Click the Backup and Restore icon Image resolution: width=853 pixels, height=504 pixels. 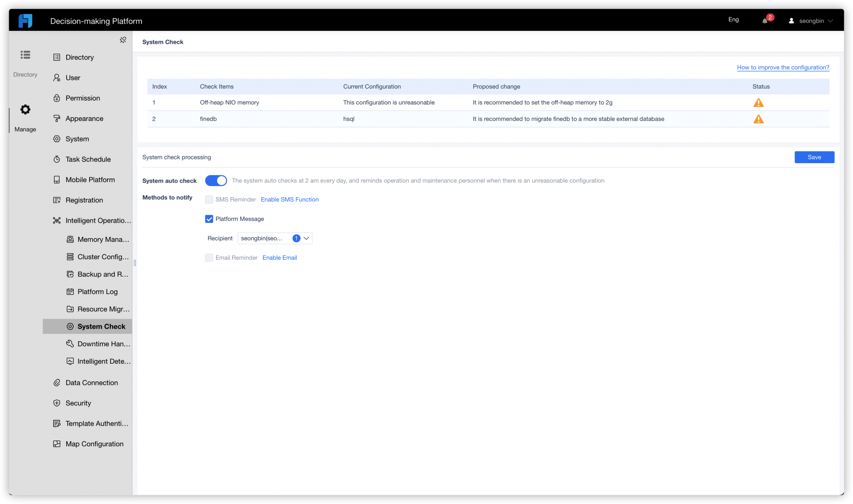70,274
